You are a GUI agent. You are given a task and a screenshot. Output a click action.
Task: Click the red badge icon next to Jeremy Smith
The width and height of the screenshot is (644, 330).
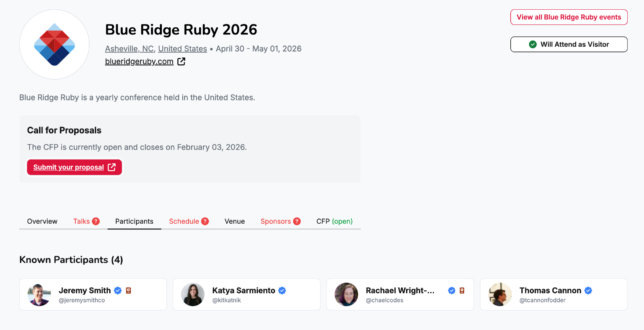128,291
